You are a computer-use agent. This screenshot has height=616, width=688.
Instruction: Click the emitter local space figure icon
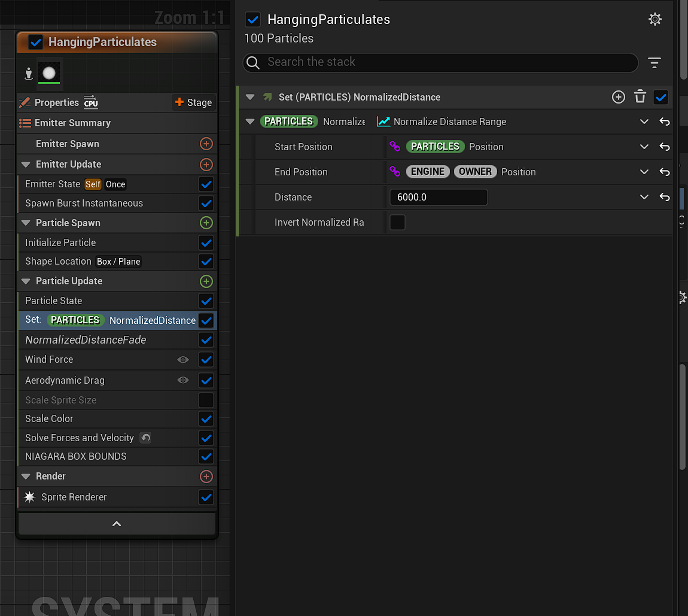pos(29,73)
